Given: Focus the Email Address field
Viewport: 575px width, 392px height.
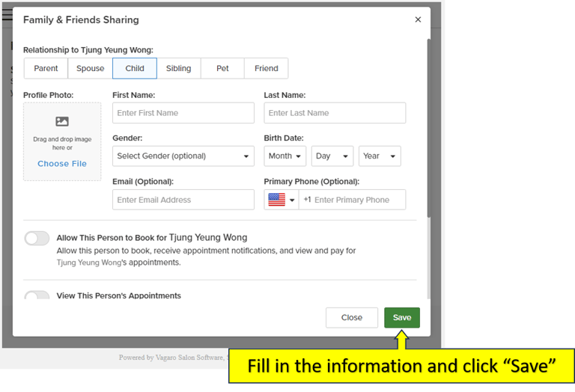Looking at the screenshot, I should click(x=183, y=200).
